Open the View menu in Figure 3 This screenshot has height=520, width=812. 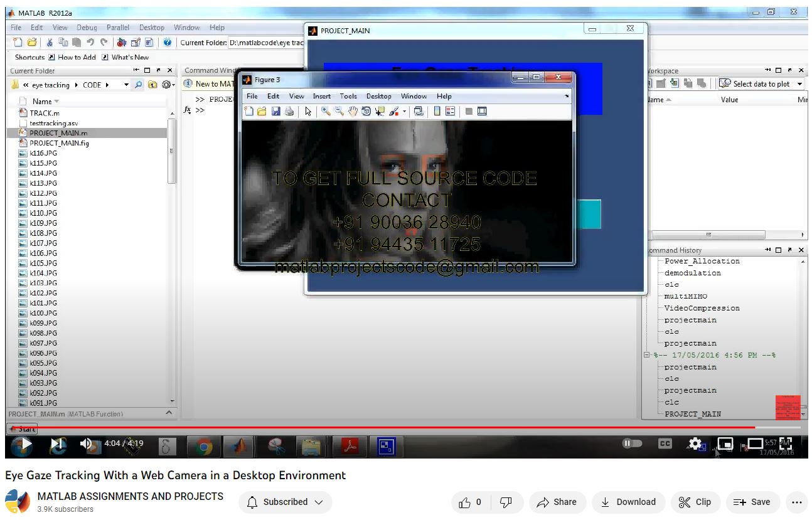click(x=296, y=96)
